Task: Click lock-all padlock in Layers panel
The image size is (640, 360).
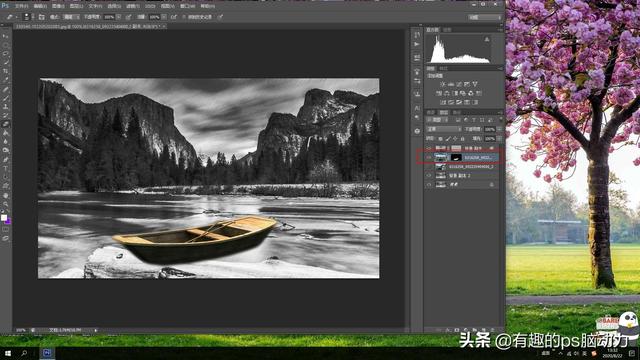Action: [462, 139]
